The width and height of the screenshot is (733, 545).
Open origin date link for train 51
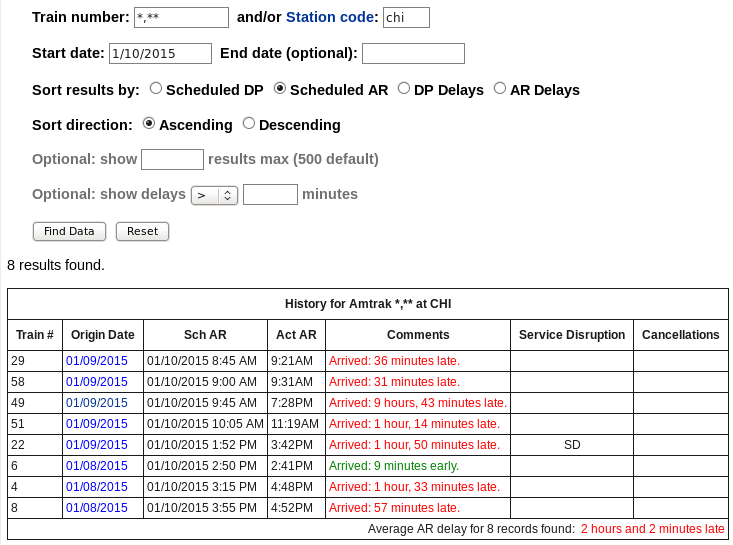[x=97, y=424]
